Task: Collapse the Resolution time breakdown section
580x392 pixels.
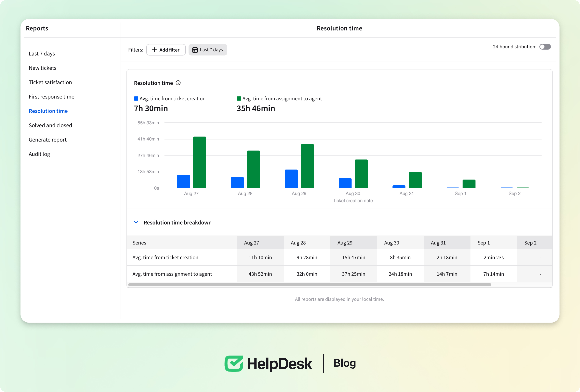Action: (136, 222)
